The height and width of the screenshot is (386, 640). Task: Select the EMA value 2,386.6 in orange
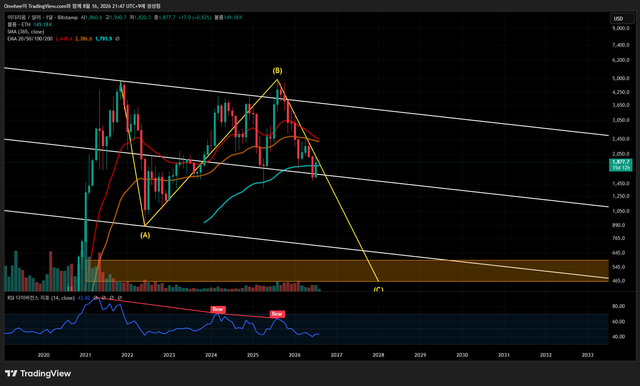pyautogui.click(x=83, y=39)
